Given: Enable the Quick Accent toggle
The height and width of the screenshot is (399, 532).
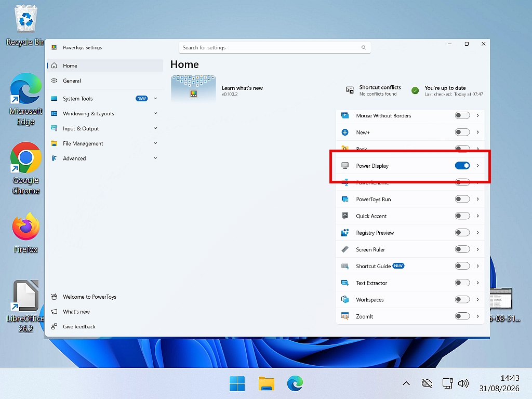Looking at the screenshot, I should pyautogui.click(x=462, y=216).
